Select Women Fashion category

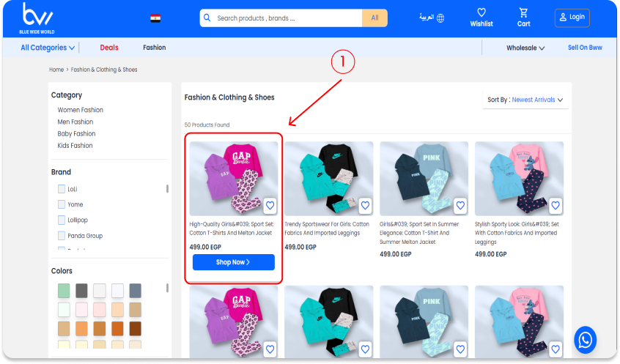(x=81, y=110)
